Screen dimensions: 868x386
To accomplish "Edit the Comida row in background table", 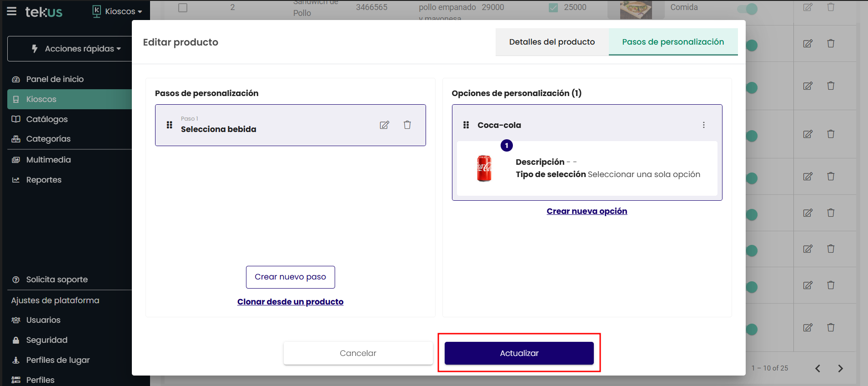I will 808,7.
